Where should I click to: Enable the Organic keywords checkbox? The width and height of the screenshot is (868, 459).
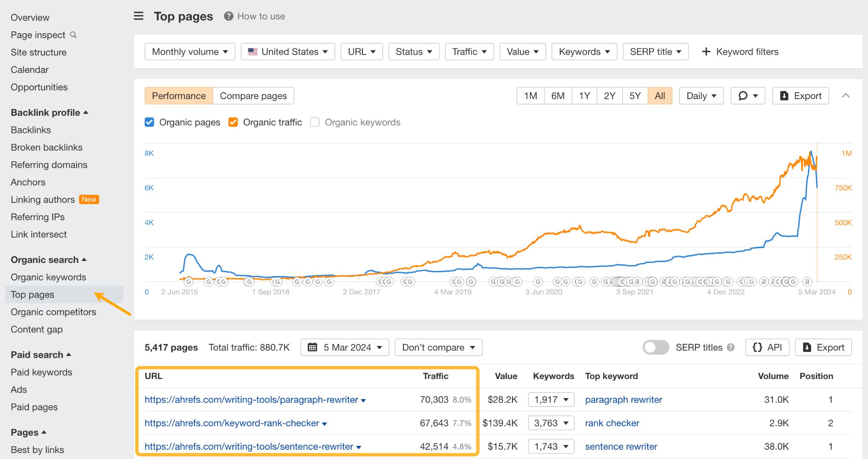[x=315, y=122]
